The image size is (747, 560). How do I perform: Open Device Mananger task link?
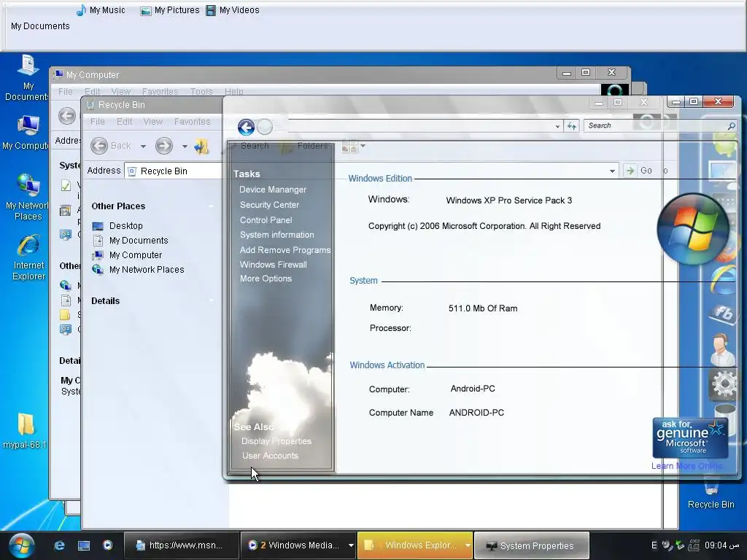[273, 190]
